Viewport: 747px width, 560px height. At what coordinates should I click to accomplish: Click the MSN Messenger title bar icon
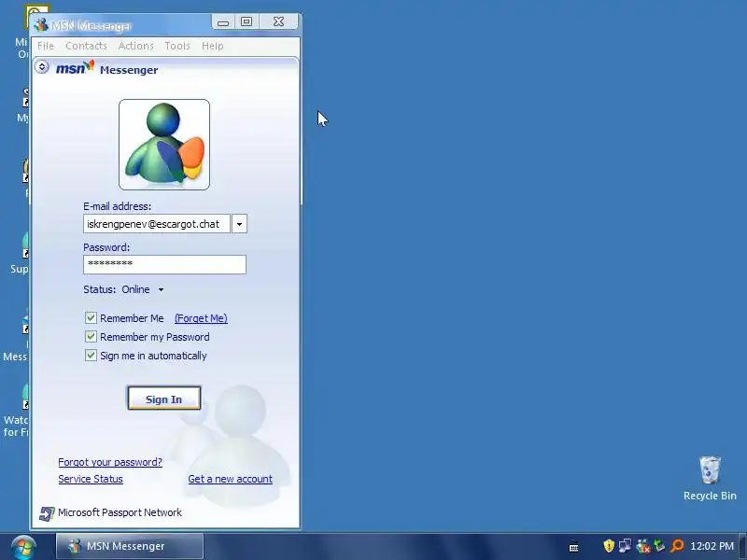(x=41, y=24)
